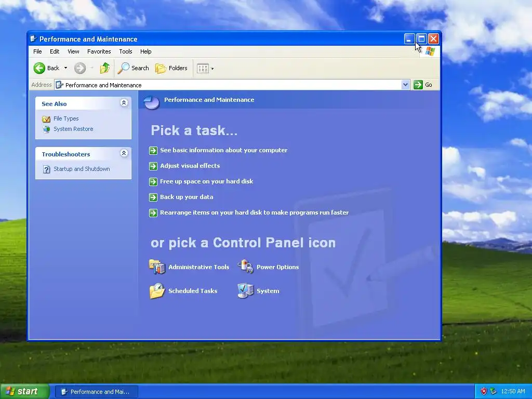
Task: Click Performance and Maintenance pie chart icon
Action: (151, 102)
